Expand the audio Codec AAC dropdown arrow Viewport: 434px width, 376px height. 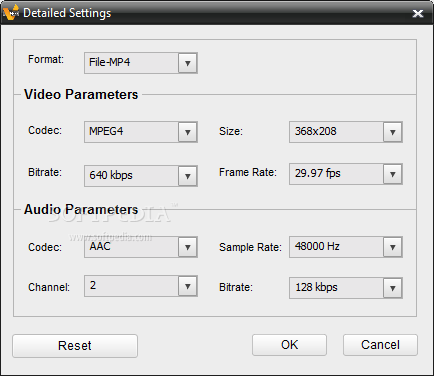coord(188,247)
